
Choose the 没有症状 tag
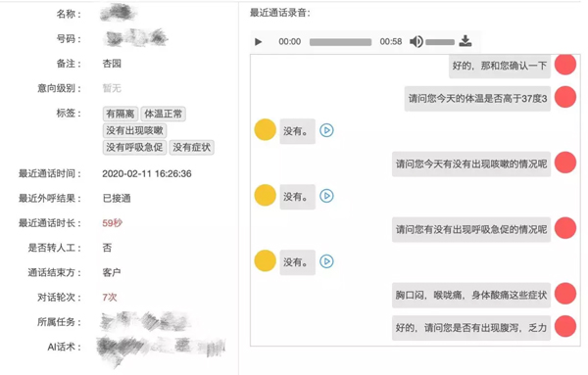pos(192,147)
